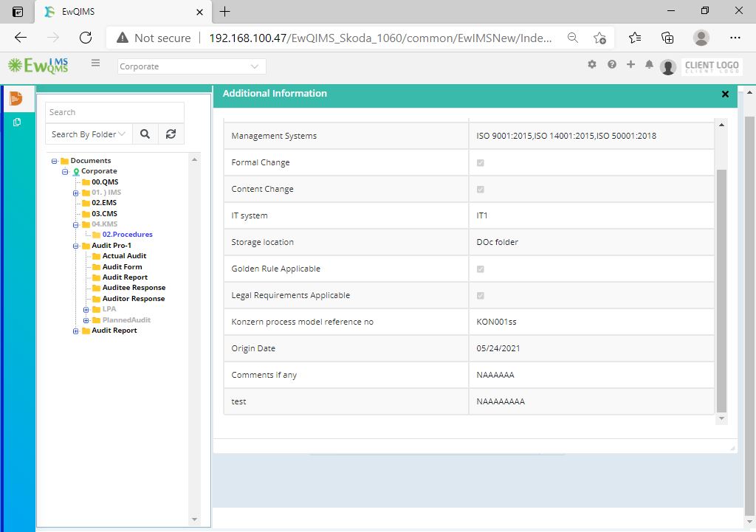Screen dimensions: 756x532
Task: Open the Search By Folder dropdown
Action: pos(89,134)
